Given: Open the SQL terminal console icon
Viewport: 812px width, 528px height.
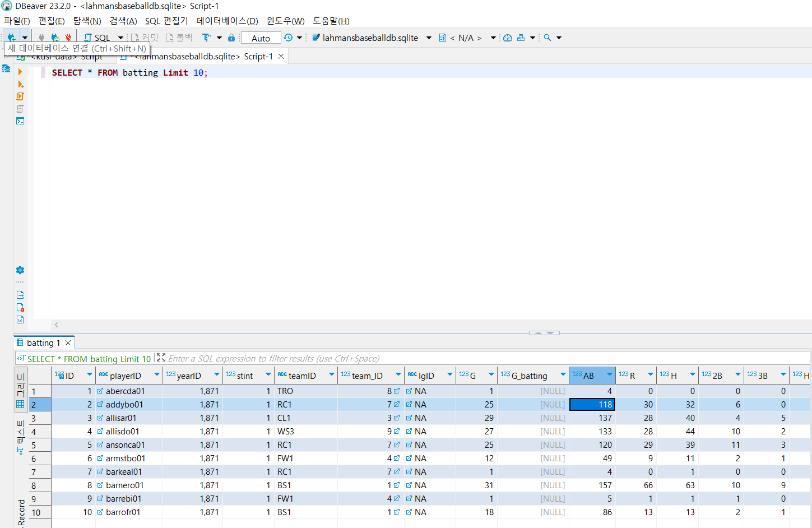Looking at the screenshot, I should pos(20,121).
